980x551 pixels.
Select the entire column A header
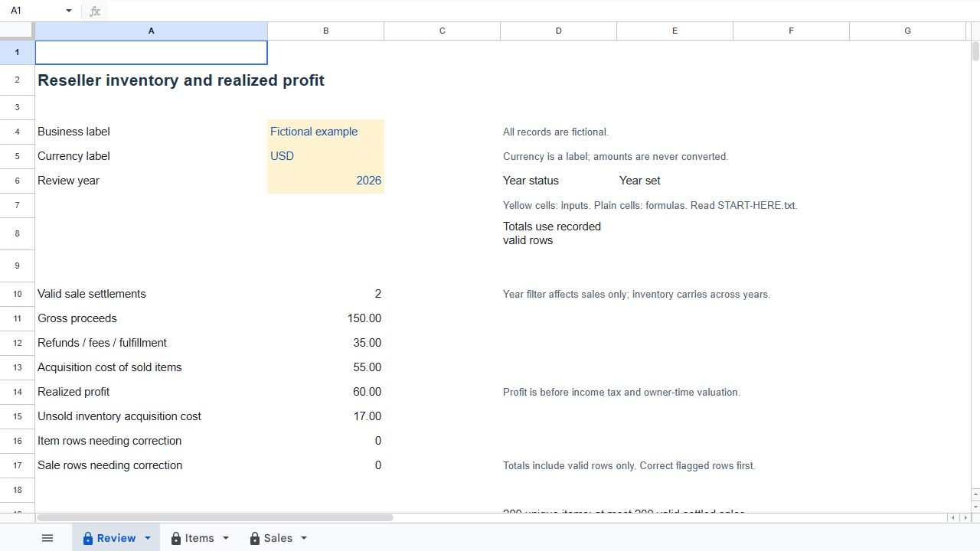pos(151,31)
